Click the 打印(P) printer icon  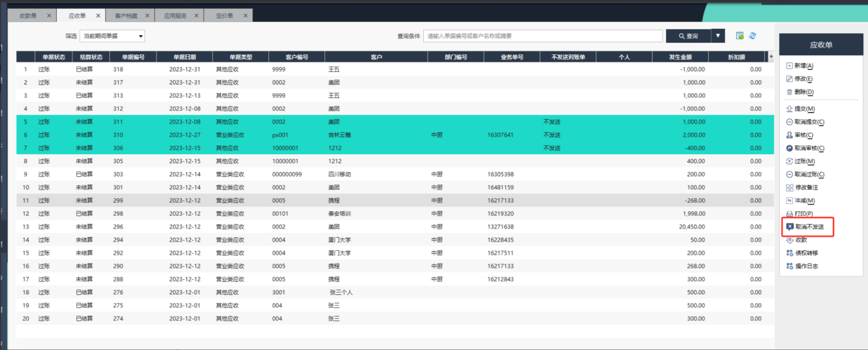pyautogui.click(x=789, y=214)
